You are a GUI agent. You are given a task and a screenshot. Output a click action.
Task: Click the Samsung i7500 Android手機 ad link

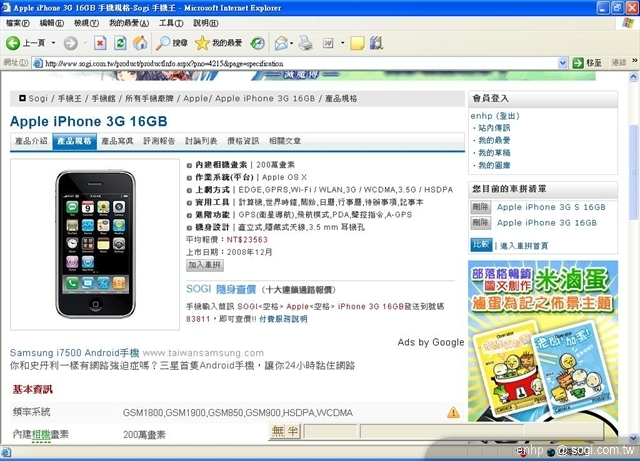[x=74, y=353]
